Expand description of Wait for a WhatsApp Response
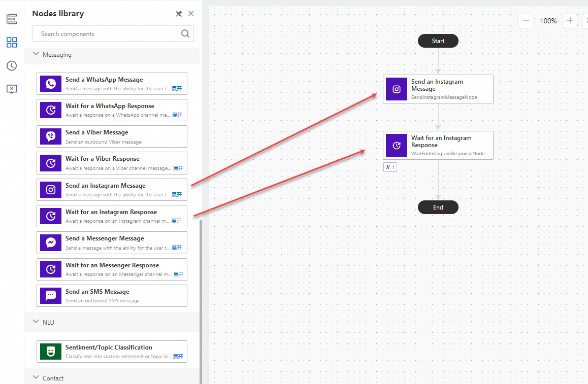Image resolution: width=588 pixels, height=384 pixels. pos(177,115)
